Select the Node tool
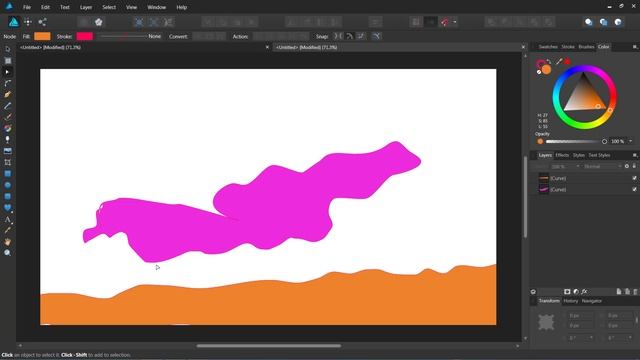Screen dimensions: 640x360 coord(7,72)
